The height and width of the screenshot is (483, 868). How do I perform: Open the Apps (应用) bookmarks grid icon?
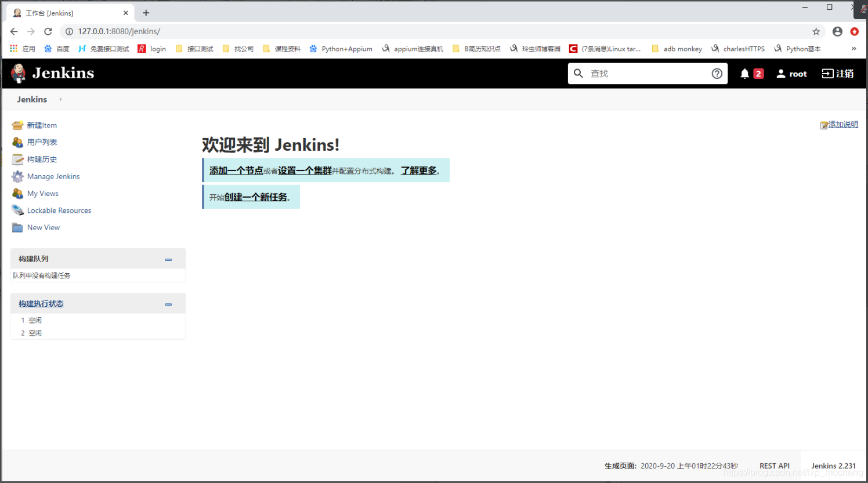pyautogui.click(x=14, y=49)
